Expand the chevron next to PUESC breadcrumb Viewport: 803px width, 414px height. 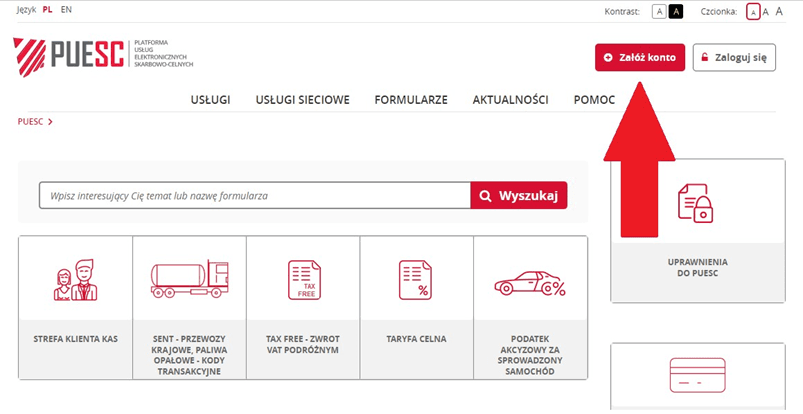(x=50, y=122)
